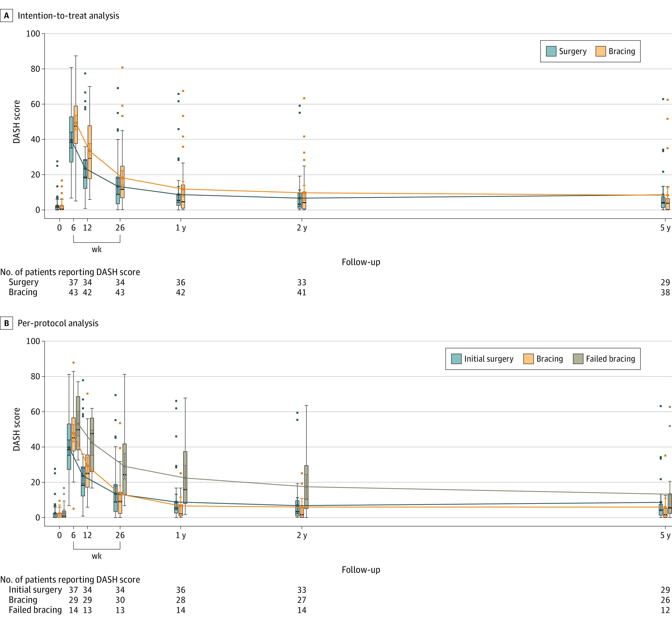Click the olive Failed bracing legend swatch
The image size is (672, 622).
coord(578,359)
